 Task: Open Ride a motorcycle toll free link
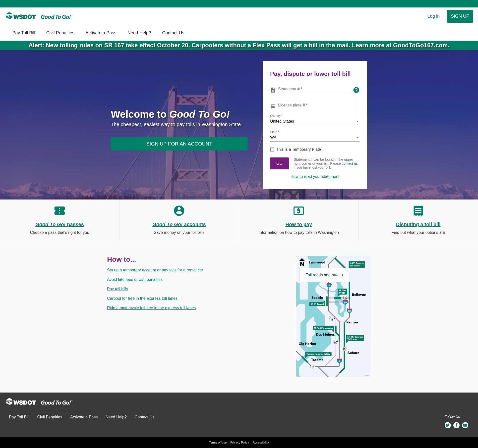(x=151, y=308)
